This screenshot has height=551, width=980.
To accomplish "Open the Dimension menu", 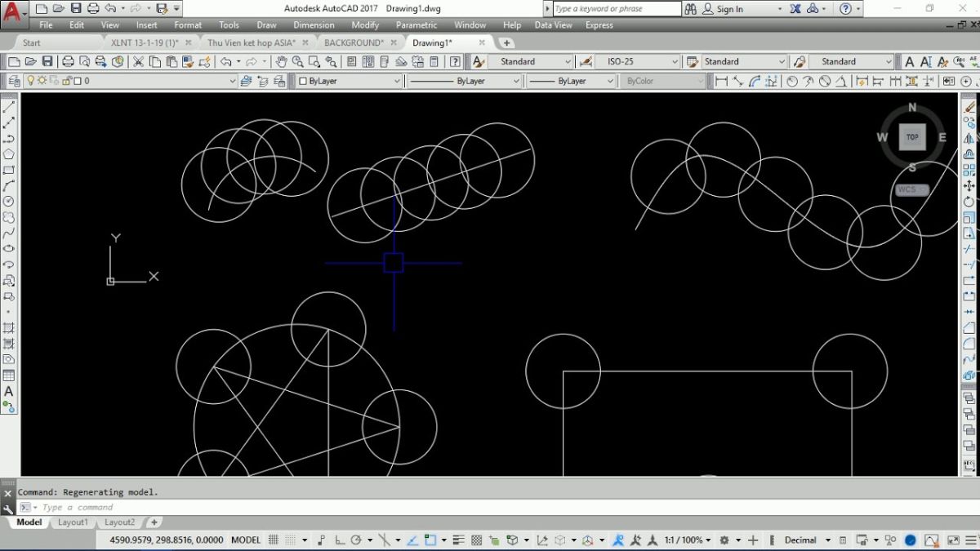I will (x=314, y=25).
